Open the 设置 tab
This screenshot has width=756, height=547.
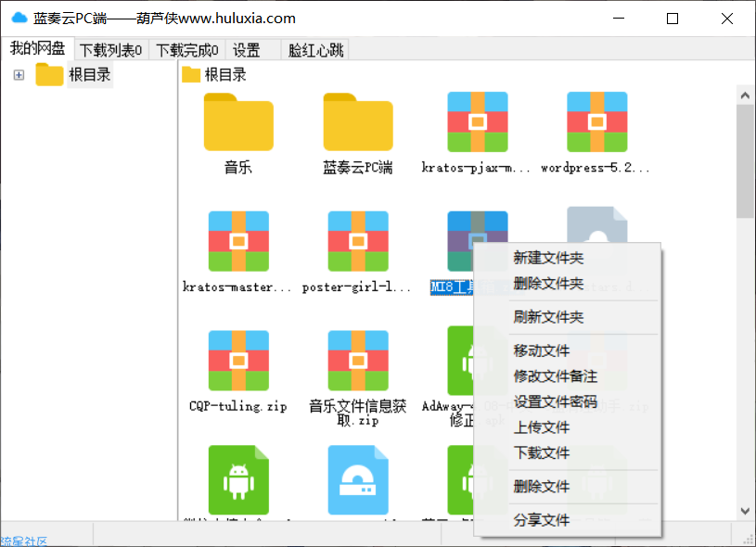coord(252,50)
